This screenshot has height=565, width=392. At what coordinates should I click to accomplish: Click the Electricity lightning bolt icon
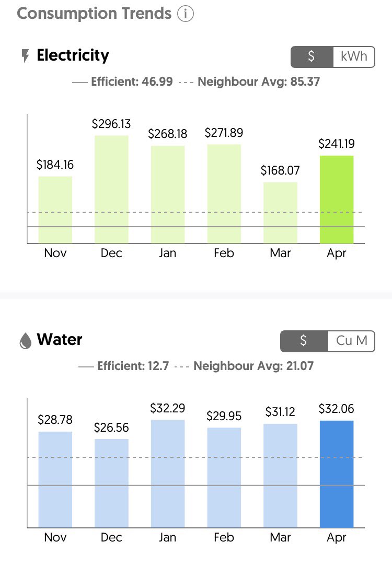(x=25, y=56)
